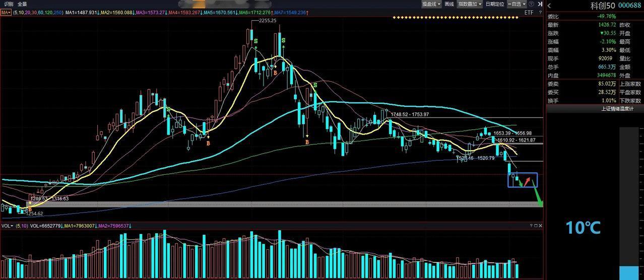Click the ETF label above the chart
Viewport: 644px width, 280px height.
click(x=529, y=12)
